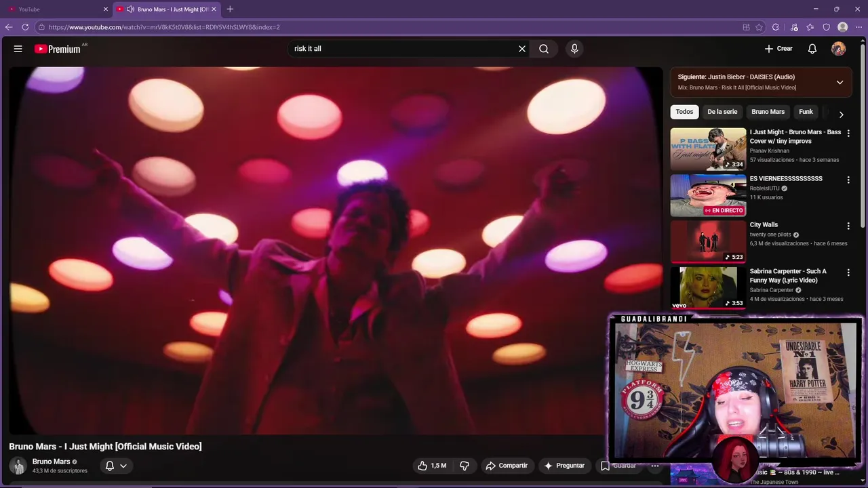Click the address bar URL field
The height and width of the screenshot is (488, 868).
coord(387,27)
